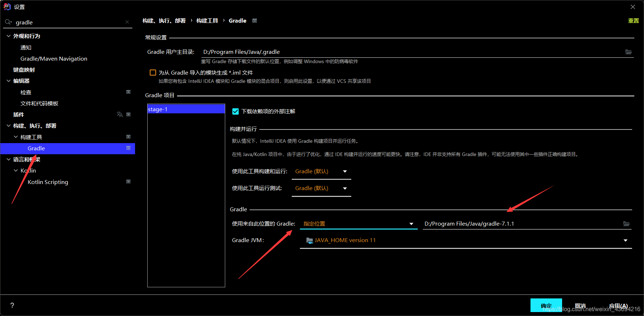This screenshot has width=644, height=316.
Task: Collapse the 语言和框架 section
Action: tap(9, 159)
